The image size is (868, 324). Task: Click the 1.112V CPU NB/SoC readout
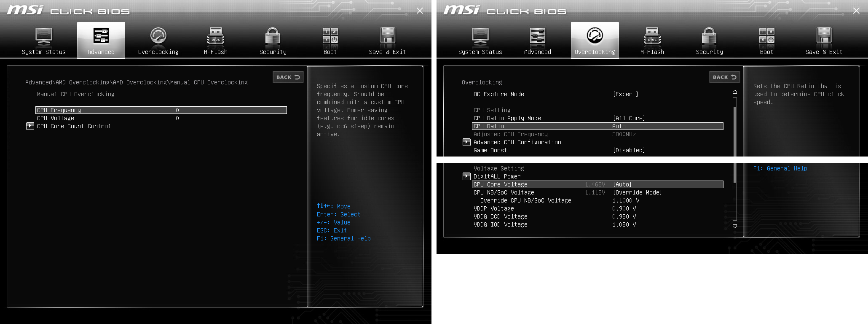595,192
